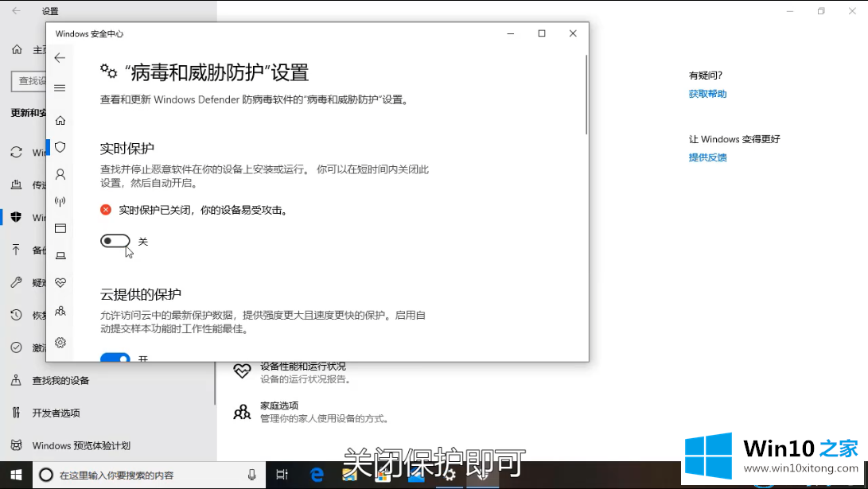Select Windows Update sync icon in Settings

pyautogui.click(x=17, y=152)
